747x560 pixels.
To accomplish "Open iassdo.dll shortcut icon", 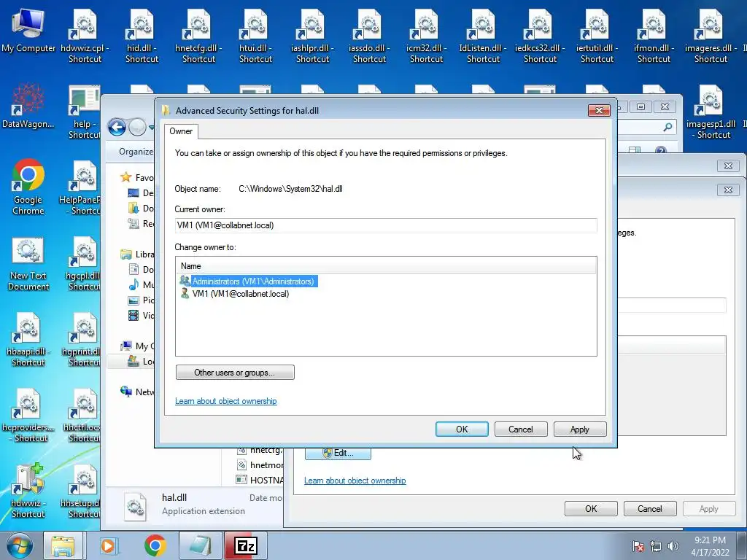I will pyautogui.click(x=369, y=36).
